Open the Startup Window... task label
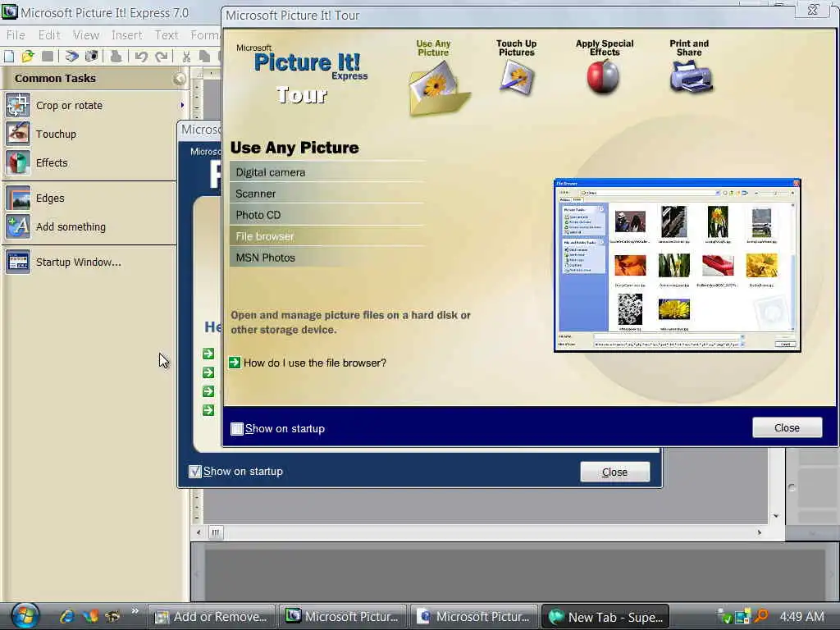This screenshot has height=630, width=840. (x=79, y=262)
